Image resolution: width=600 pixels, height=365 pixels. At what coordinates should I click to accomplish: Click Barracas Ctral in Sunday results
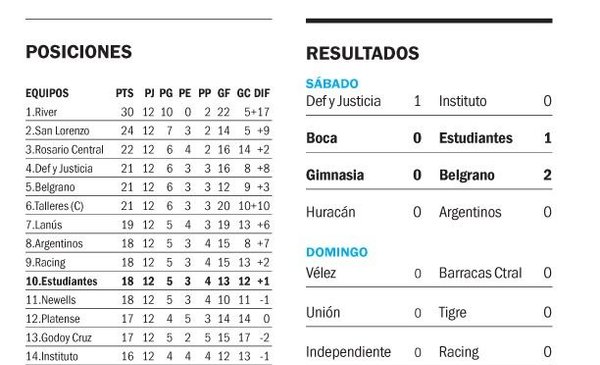(480, 273)
